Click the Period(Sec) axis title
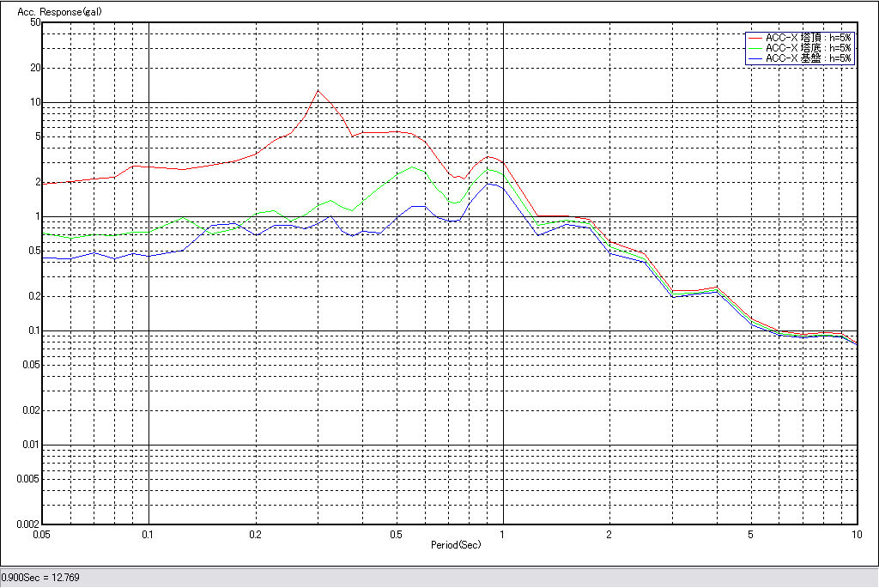The width and height of the screenshot is (879, 588). [456, 545]
